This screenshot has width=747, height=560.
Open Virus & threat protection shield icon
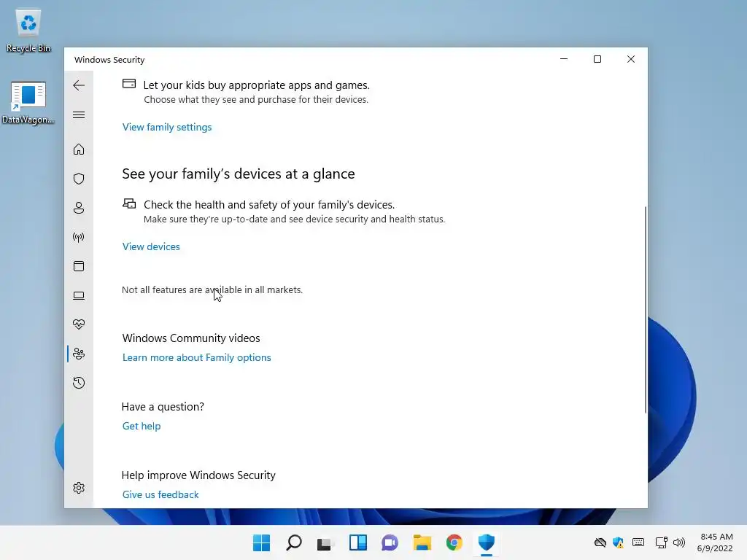[79, 179]
